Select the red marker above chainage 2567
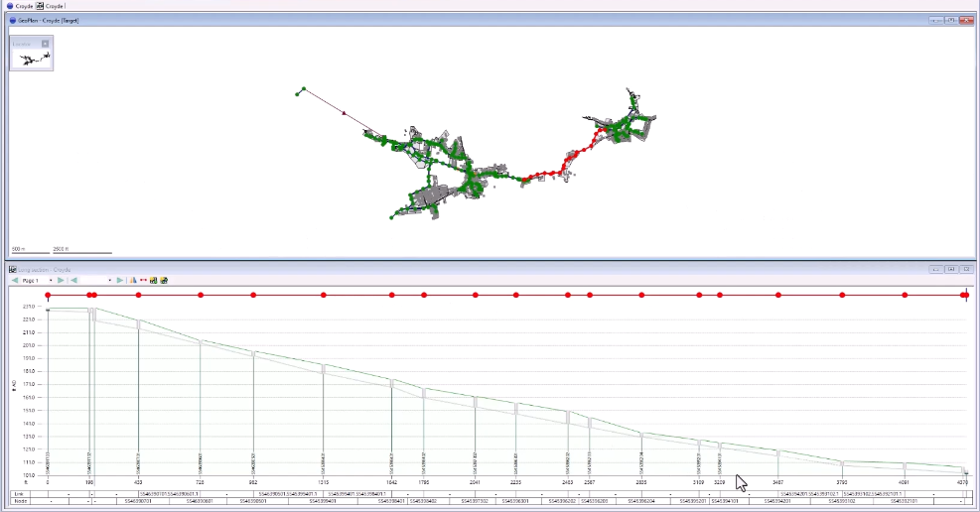This screenshot has width=980, height=512. coord(590,295)
